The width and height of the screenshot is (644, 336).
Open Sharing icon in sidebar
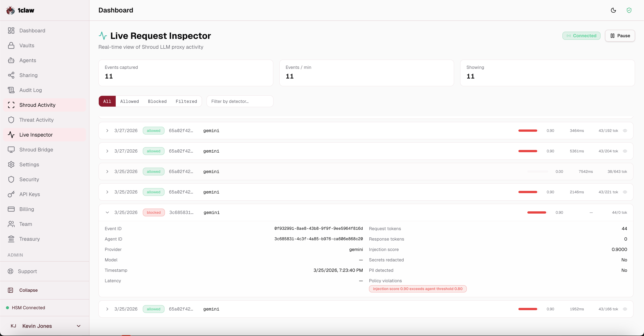coord(11,75)
